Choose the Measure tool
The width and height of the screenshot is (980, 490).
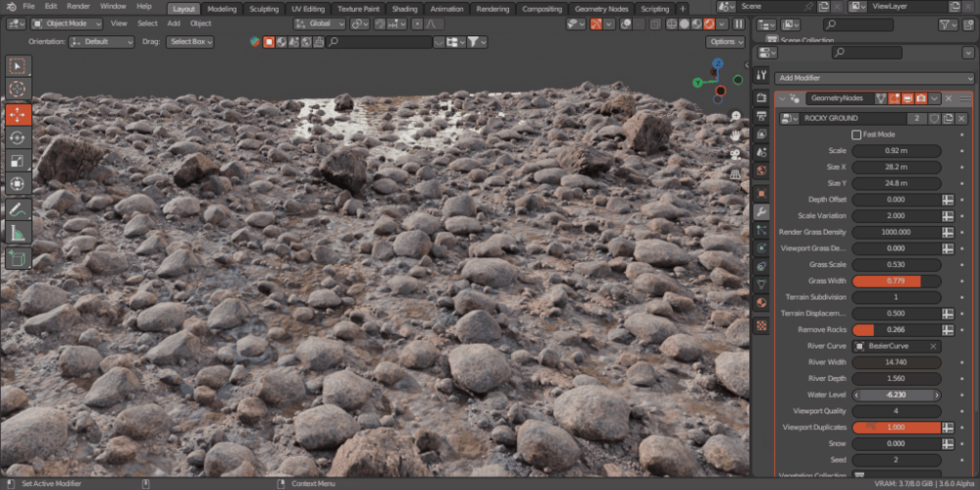coord(18,232)
